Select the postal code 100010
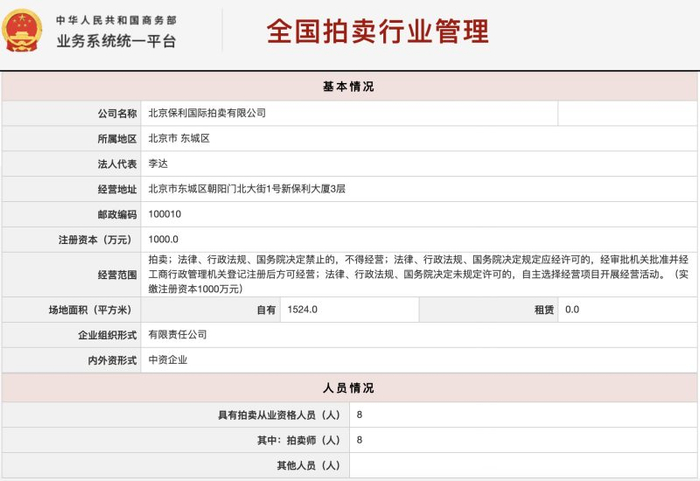The image size is (700, 481). [165, 214]
